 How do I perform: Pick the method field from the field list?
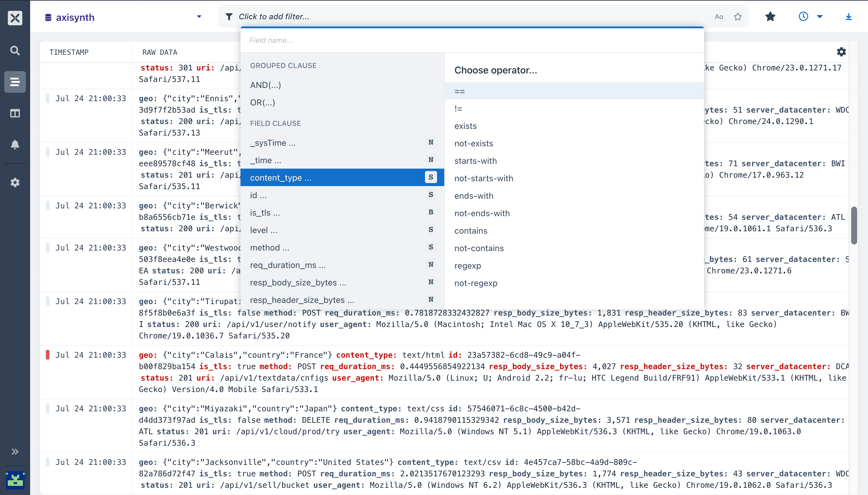point(269,247)
